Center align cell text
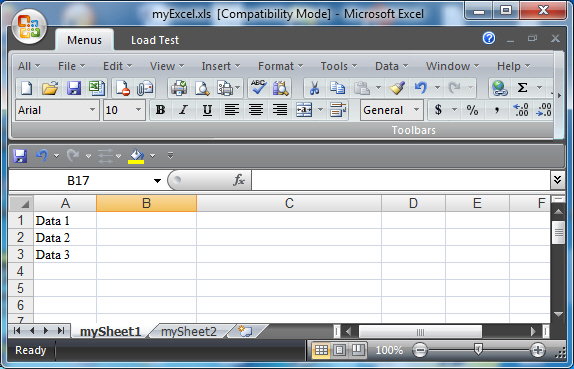The height and width of the screenshot is (369, 574). tap(256, 110)
